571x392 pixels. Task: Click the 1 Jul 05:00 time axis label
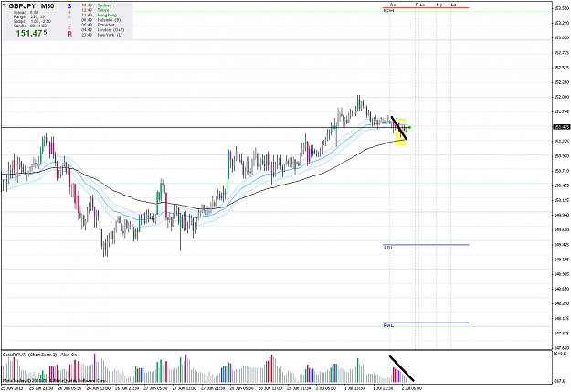326,388
